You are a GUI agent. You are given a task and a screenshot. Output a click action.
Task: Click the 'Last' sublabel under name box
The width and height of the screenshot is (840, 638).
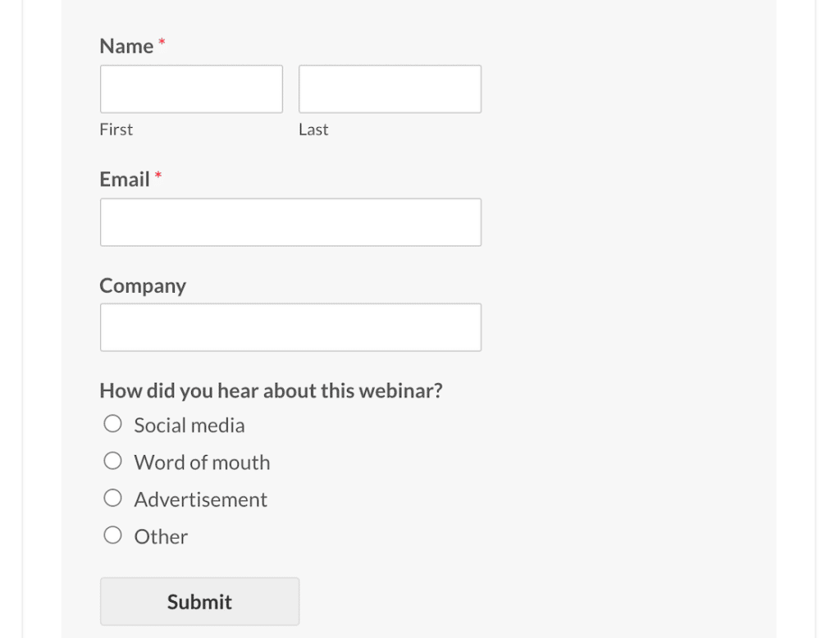pos(313,130)
